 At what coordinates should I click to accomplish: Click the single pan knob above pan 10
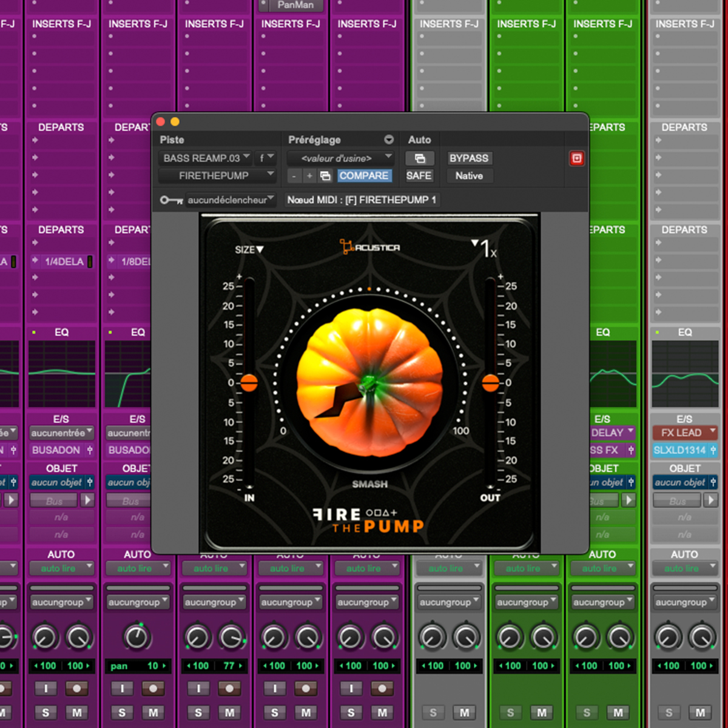point(136,636)
